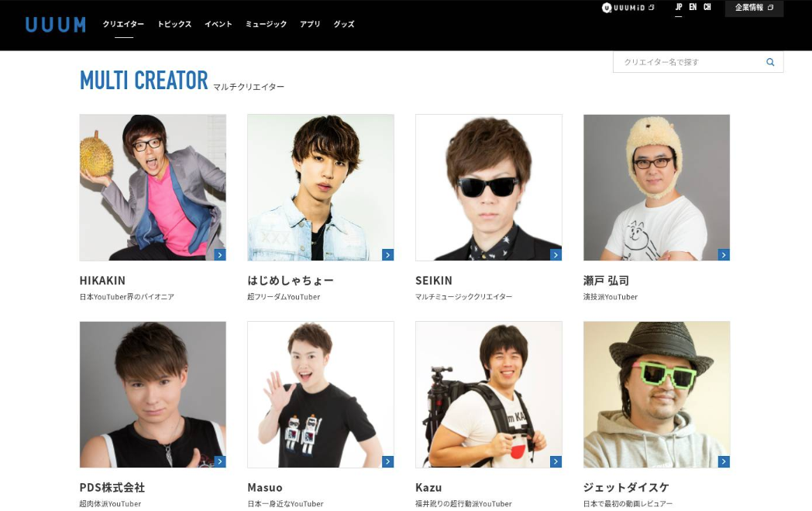Open Kazu's profile photo
Viewport: 812px width, 511px height.
tap(489, 395)
